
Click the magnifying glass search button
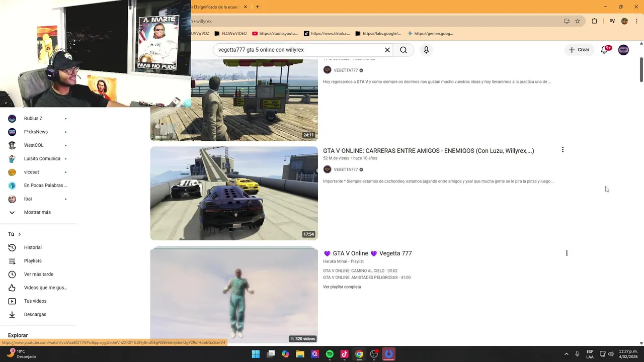404,50
